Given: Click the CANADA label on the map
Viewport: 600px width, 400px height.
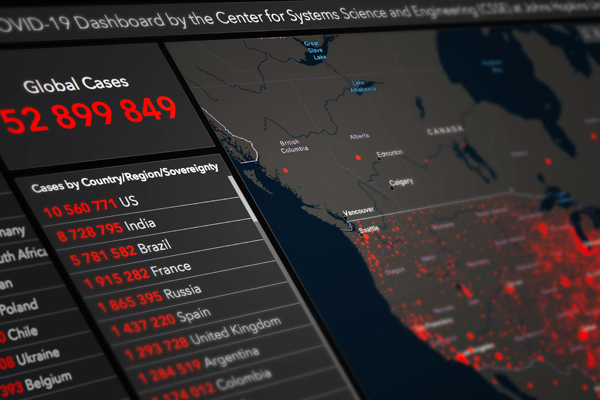Looking at the screenshot, I should (445, 131).
